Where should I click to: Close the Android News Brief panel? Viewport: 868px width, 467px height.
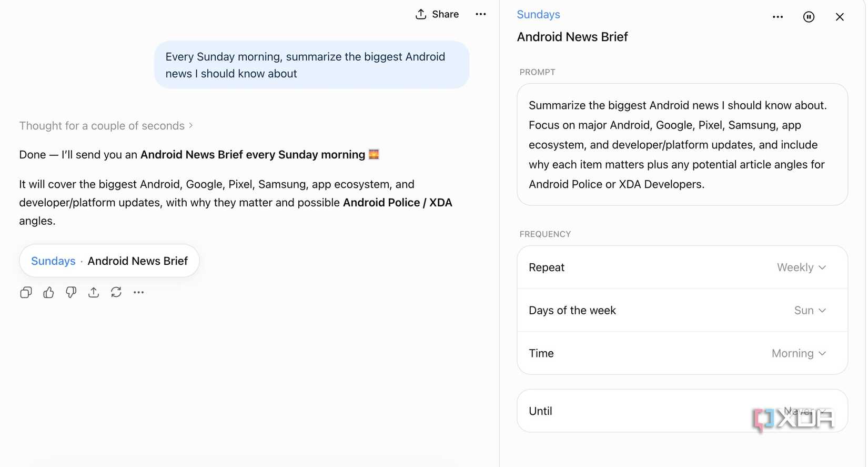point(840,17)
